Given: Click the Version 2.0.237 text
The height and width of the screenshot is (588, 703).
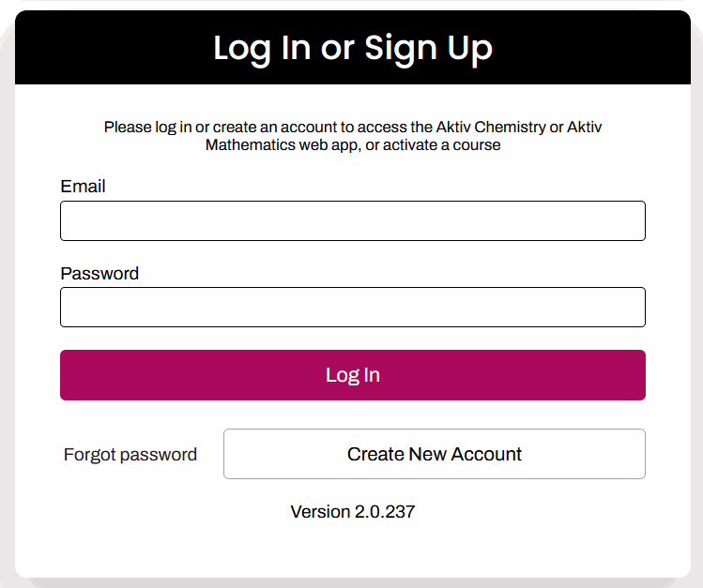Looking at the screenshot, I should (352, 512).
